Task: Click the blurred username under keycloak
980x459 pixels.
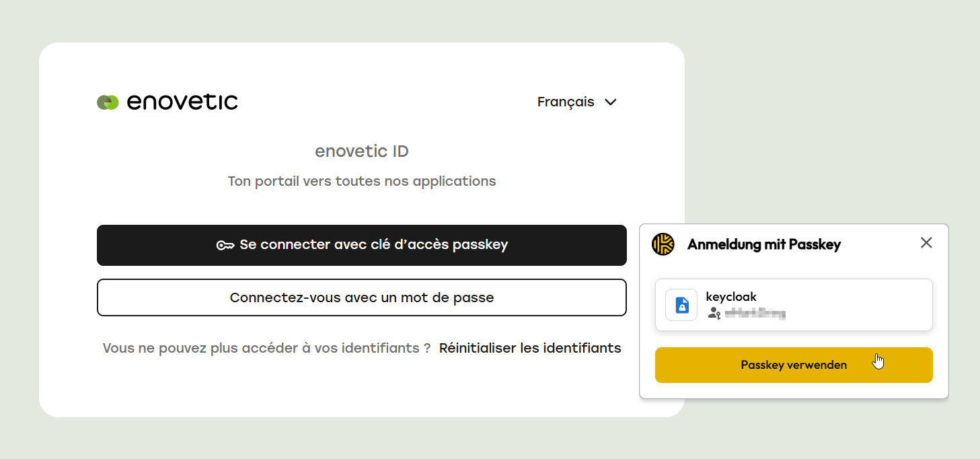Action: click(x=755, y=314)
